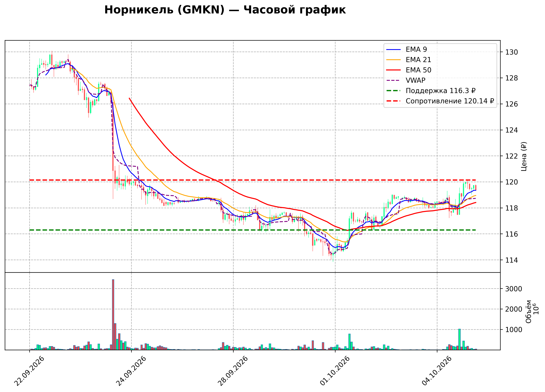Click the 24.09.2026 date label
Viewport: 545px width, 392px height.
pyautogui.click(x=131, y=371)
